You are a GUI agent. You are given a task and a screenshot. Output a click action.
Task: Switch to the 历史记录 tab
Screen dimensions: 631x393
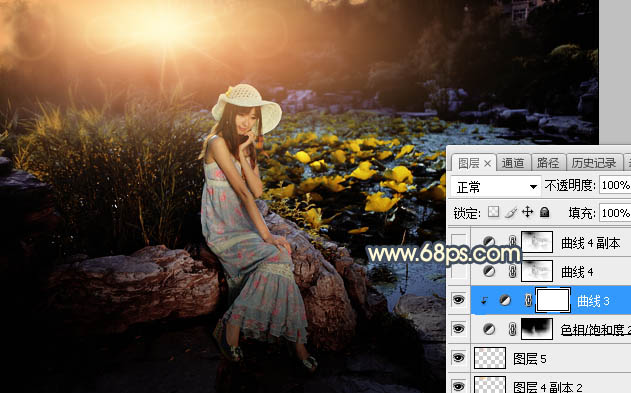(594, 163)
